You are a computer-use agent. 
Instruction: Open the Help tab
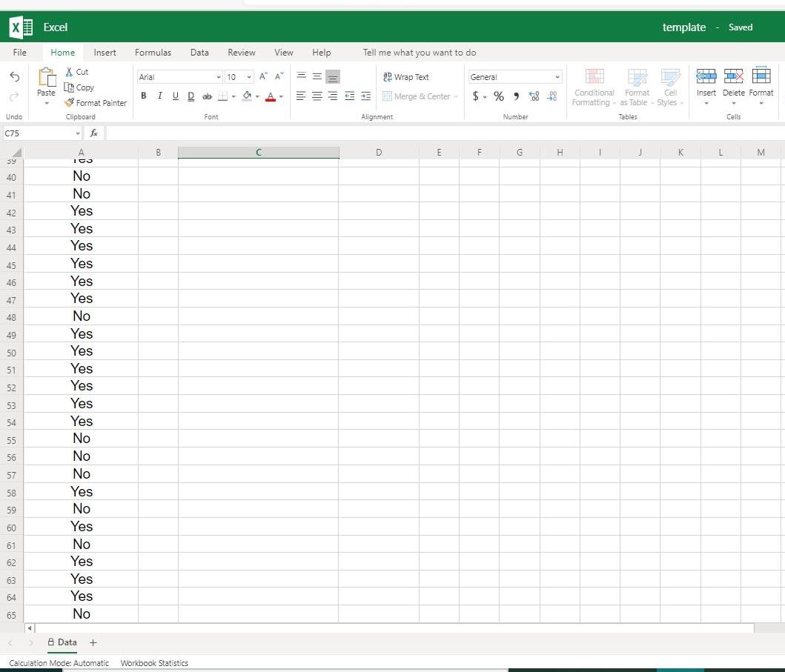(322, 53)
